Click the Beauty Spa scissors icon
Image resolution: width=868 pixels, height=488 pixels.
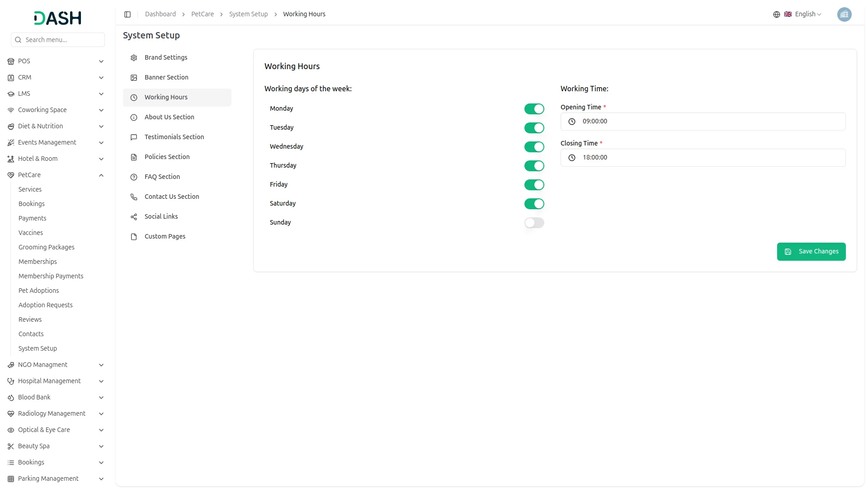[x=11, y=446]
